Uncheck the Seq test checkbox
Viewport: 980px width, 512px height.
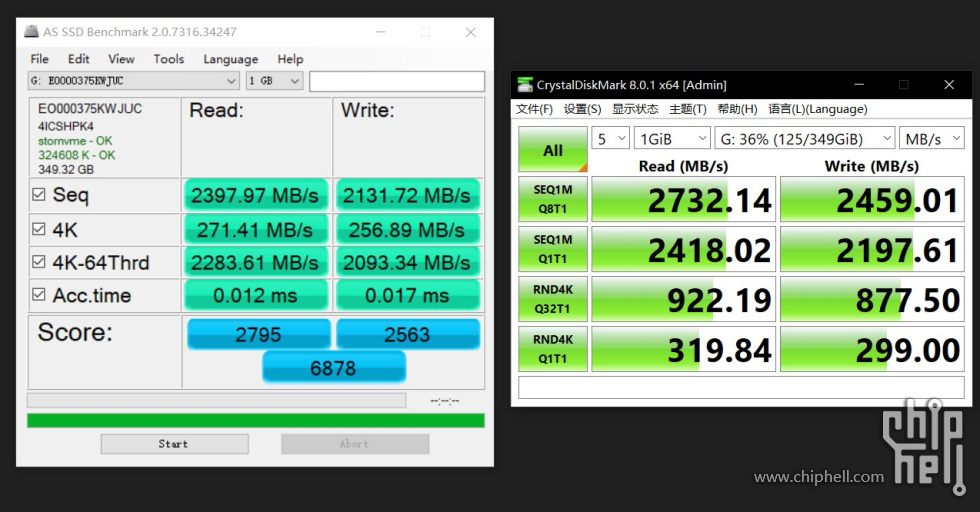[39, 194]
